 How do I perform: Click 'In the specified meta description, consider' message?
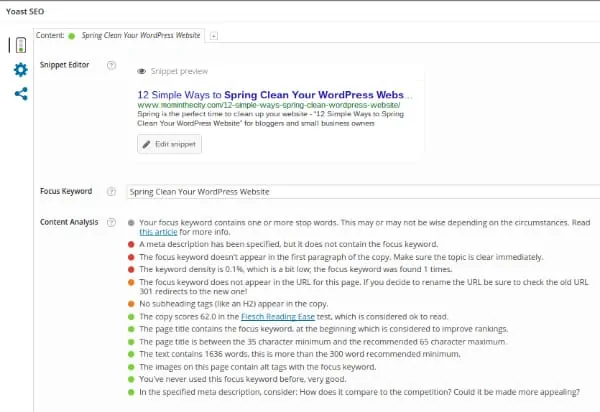(359, 392)
